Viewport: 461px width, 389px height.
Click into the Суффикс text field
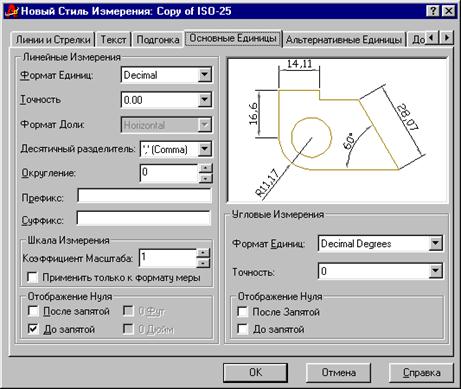click(144, 219)
